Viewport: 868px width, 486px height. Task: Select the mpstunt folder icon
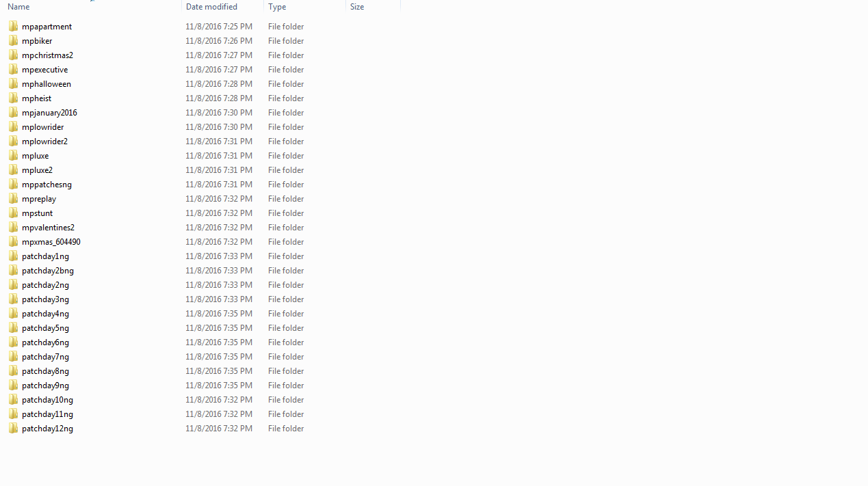pos(14,213)
